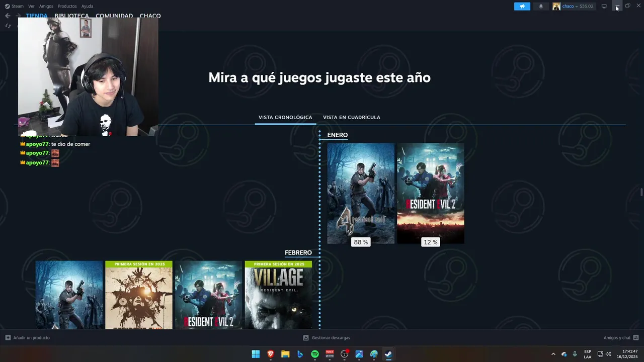Switch to the BIBLIOTECA section
Screen dimensions: 644x362
coord(71,16)
